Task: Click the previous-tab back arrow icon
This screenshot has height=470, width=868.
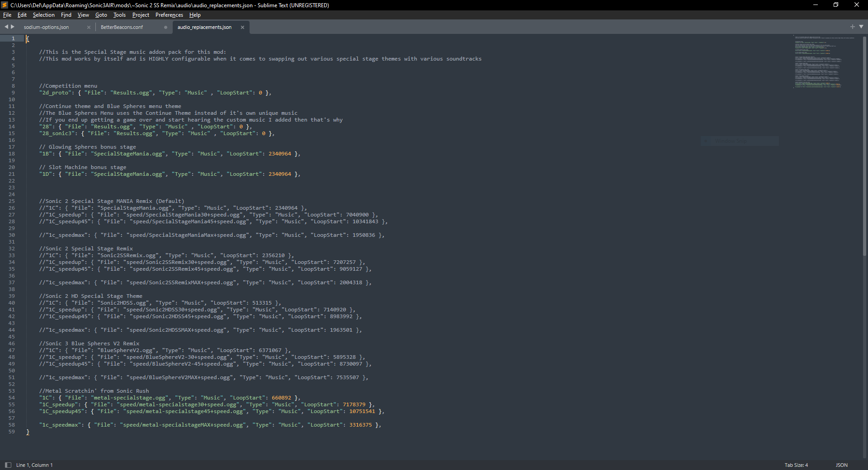Action: [x=5, y=27]
